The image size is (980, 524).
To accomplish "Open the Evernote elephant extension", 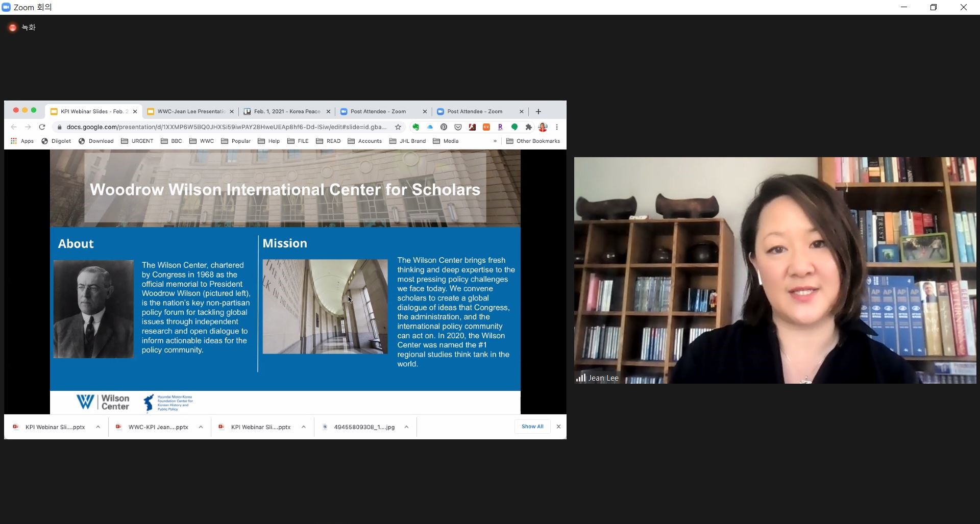I will point(415,127).
